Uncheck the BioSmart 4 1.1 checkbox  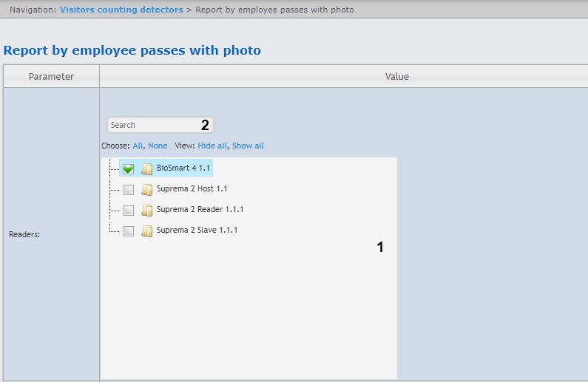point(129,168)
